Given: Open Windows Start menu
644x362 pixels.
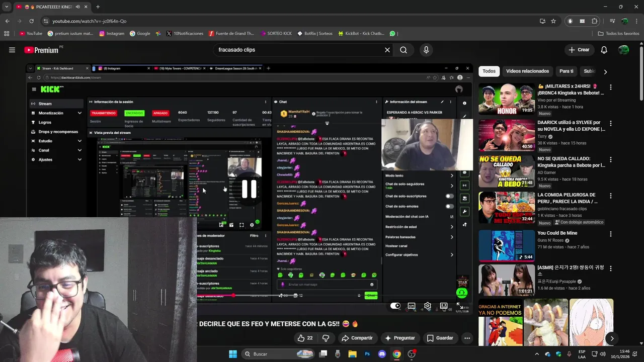Looking at the screenshot, I should (x=233, y=354).
